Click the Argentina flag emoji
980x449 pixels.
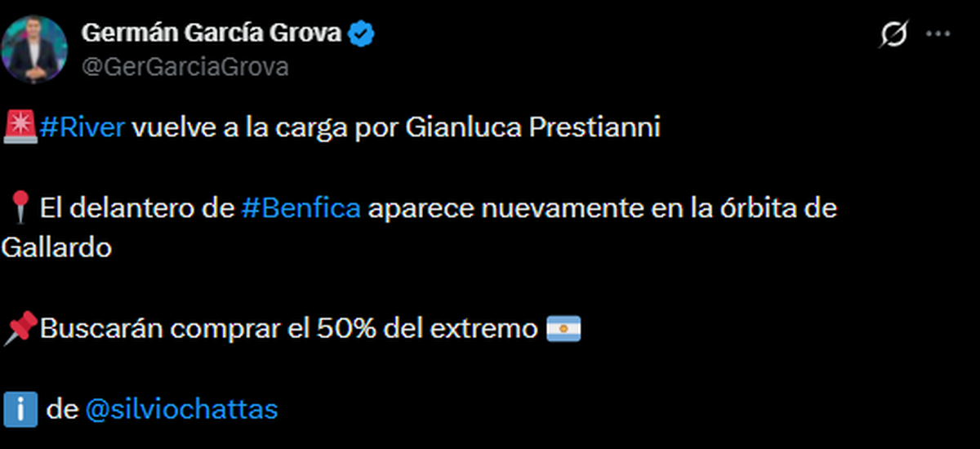coord(563,329)
